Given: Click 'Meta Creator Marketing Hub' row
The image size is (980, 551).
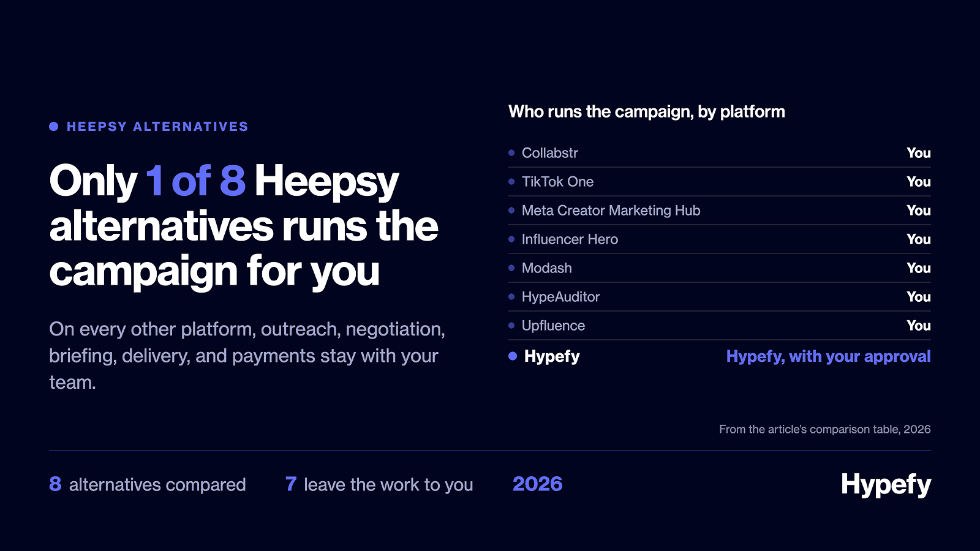Looking at the screenshot, I should (x=720, y=211).
